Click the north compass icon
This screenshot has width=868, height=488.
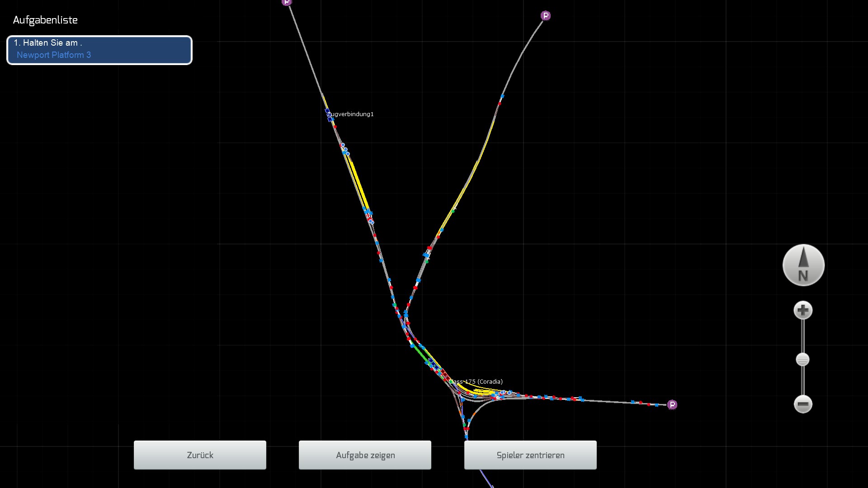pos(803,265)
